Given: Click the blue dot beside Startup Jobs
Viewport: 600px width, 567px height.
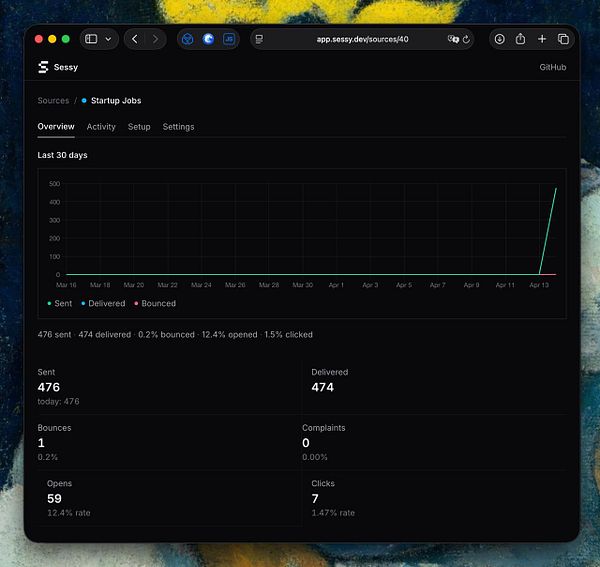Looking at the screenshot, I should [84, 101].
